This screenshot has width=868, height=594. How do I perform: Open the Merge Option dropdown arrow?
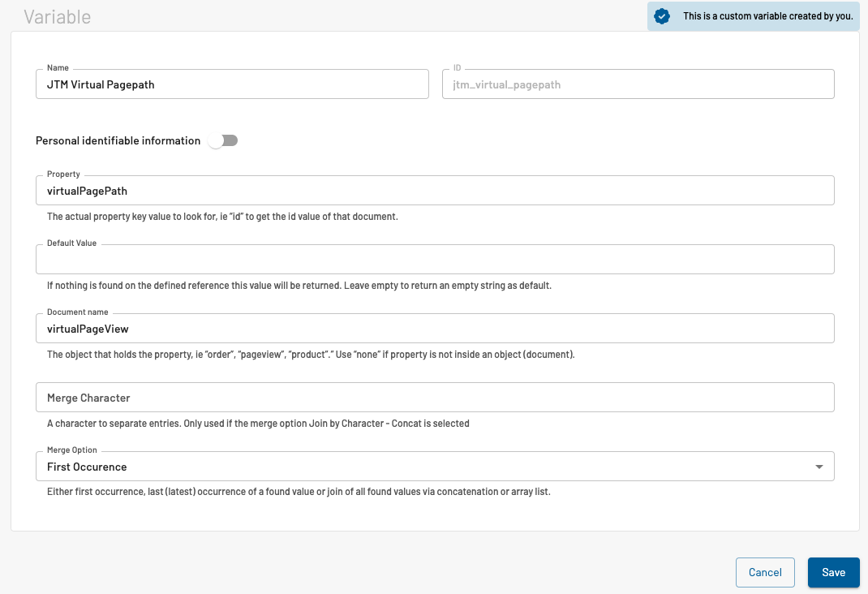(819, 467)
